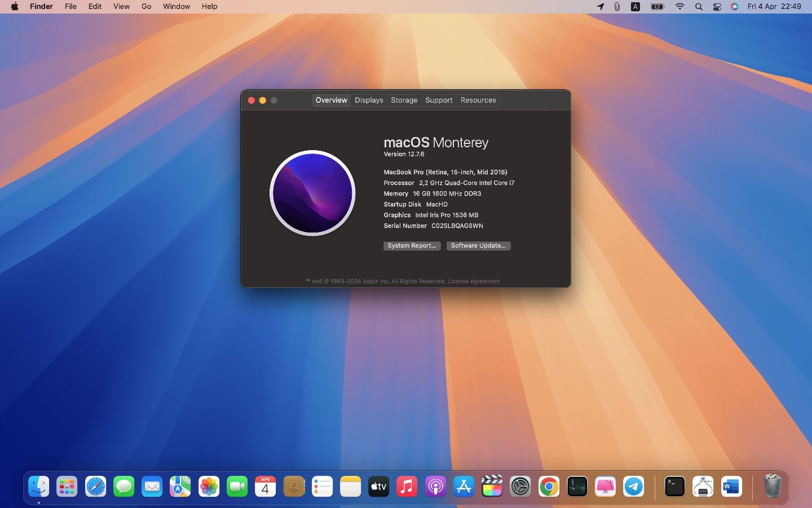Open the Edit menu

95,6
